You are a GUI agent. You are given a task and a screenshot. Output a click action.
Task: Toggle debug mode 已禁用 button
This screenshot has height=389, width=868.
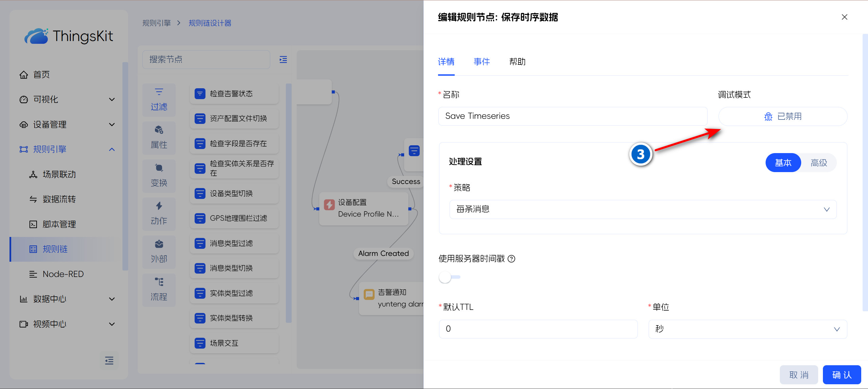[783, 116]
